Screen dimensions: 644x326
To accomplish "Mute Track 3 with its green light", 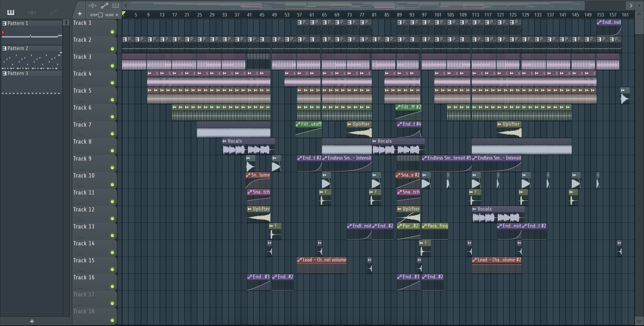I will coord(112,66).
